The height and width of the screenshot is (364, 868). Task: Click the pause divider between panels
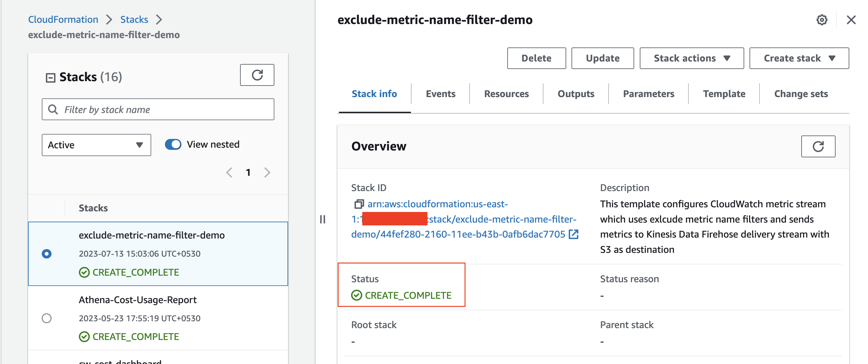point(322,219)
